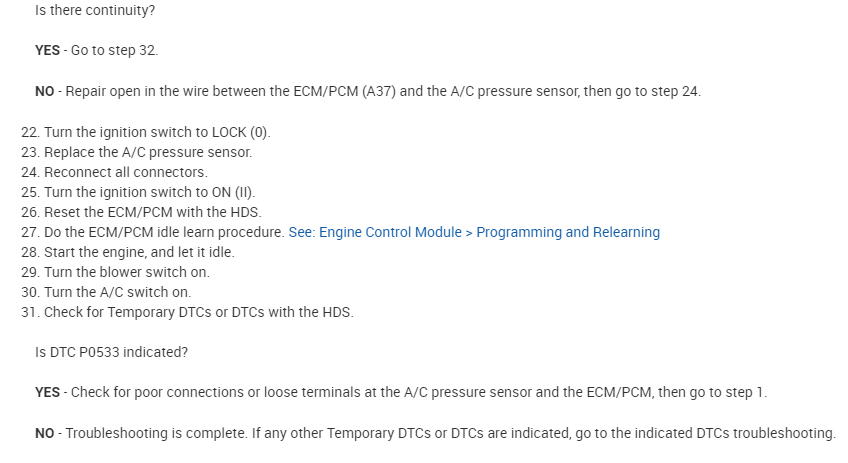Open the Engine Control Module Programming and Relearning link
The image size is (848, 463).
474,232
